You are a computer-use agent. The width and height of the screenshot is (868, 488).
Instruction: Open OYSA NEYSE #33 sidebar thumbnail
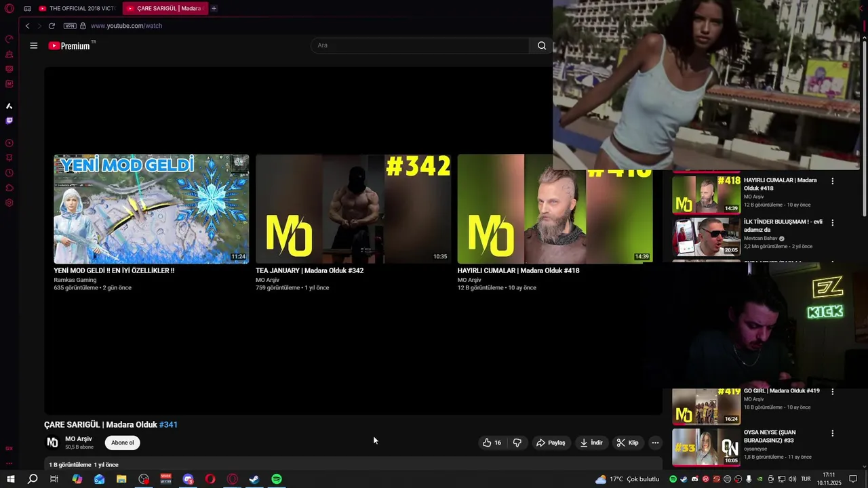pyautogui.click(x=706, y=447)
